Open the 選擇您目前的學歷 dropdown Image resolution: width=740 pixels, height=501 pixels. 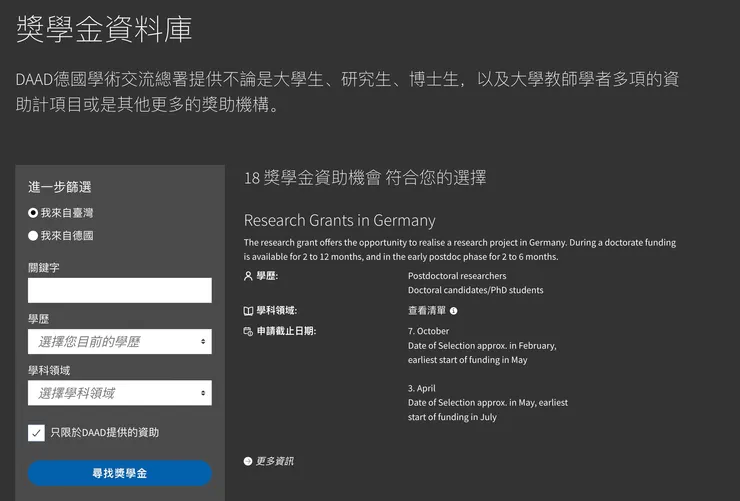tap(120, 342)
